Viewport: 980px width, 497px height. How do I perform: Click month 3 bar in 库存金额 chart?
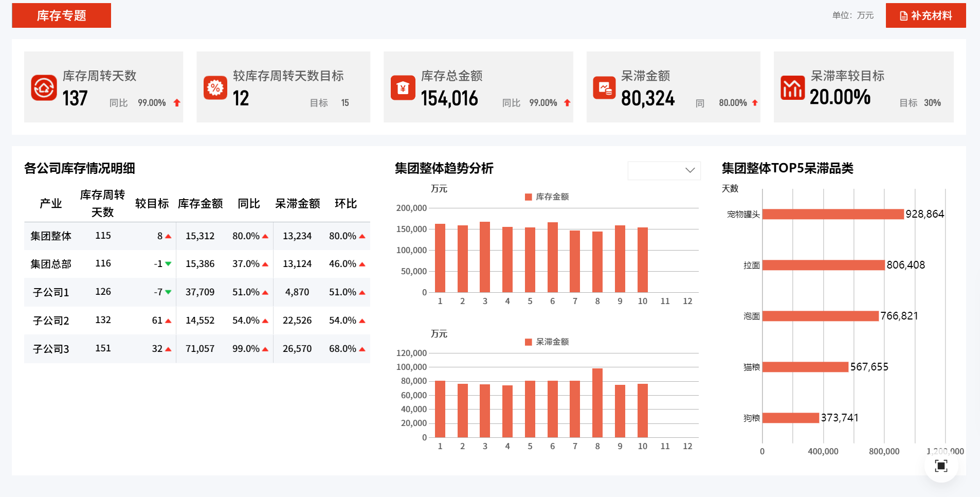(485, 257)
